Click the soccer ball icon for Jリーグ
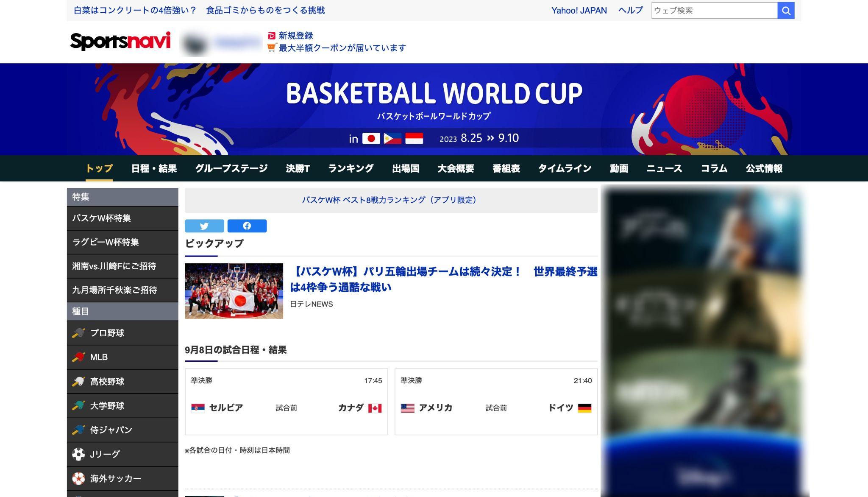The width and height of the screenshot is (868, 497). [x=78, y=454]
